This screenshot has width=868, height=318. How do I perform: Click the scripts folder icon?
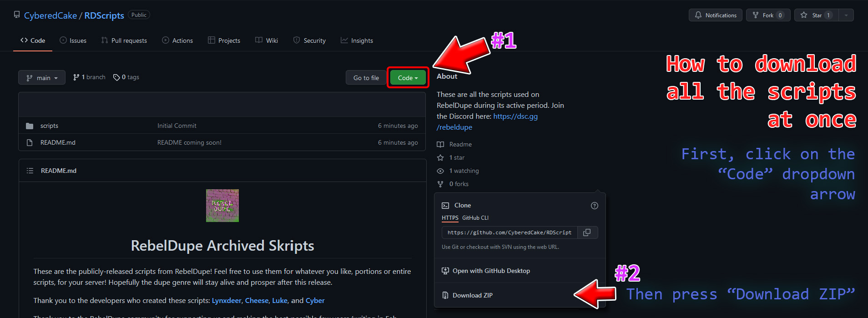click(30, 126)
